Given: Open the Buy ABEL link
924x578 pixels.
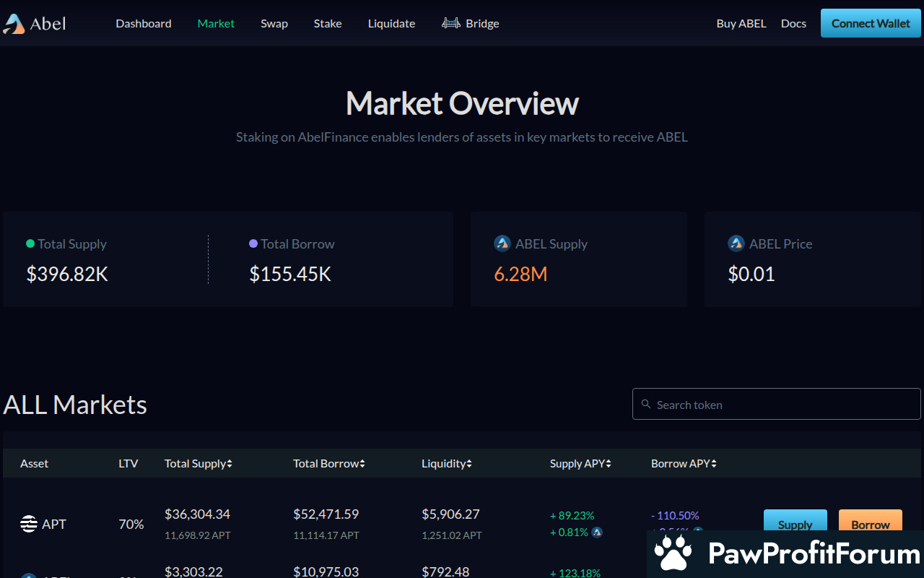Looking at the screenshot, I should tap(741, 23).
